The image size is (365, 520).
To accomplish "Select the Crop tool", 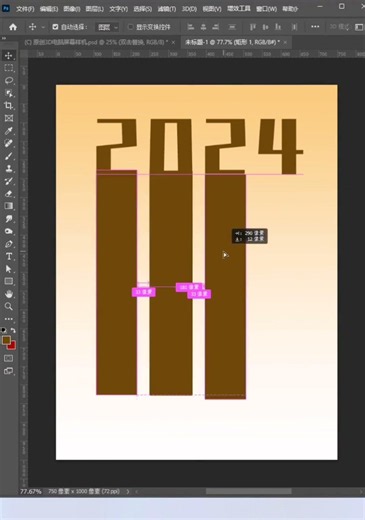I will point(9,106).
